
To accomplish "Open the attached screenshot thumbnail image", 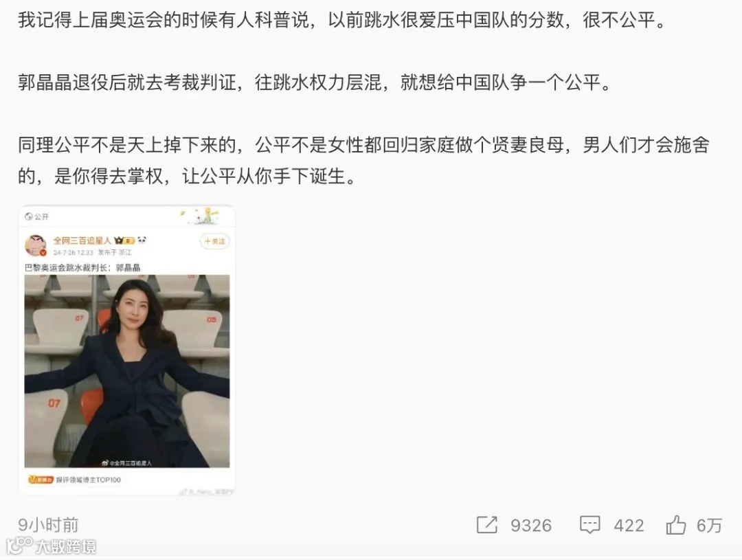I will click(x=127, y=350).
